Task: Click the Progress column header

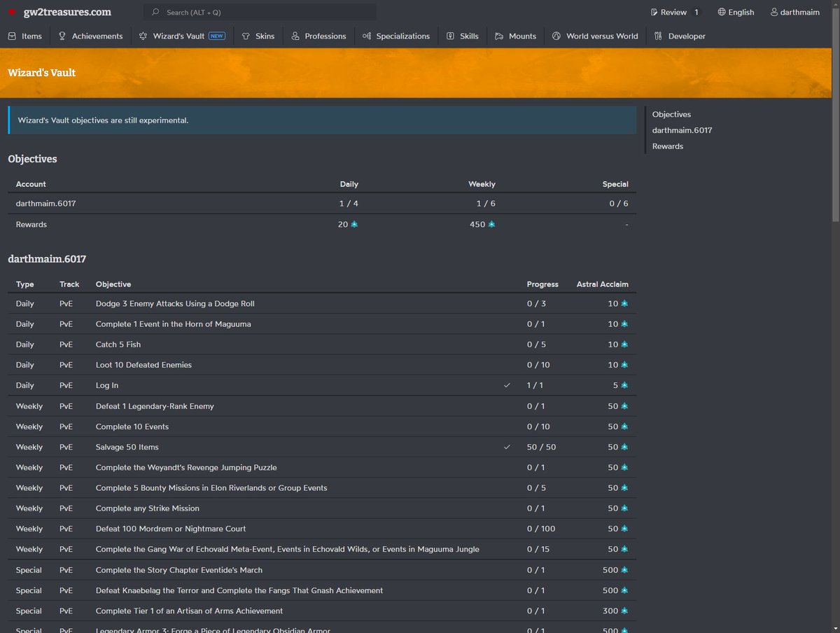Action: click(x=542, y=284)
